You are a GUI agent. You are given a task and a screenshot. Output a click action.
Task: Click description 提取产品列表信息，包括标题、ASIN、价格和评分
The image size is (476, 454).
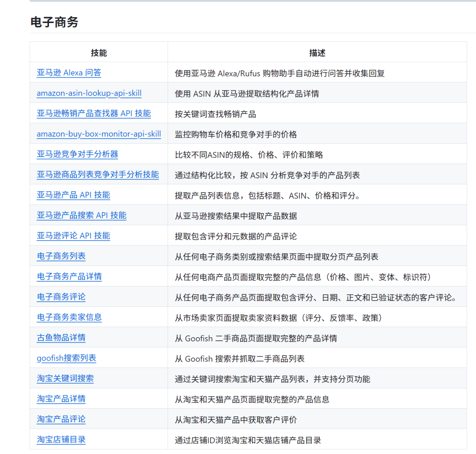[267, 195]
